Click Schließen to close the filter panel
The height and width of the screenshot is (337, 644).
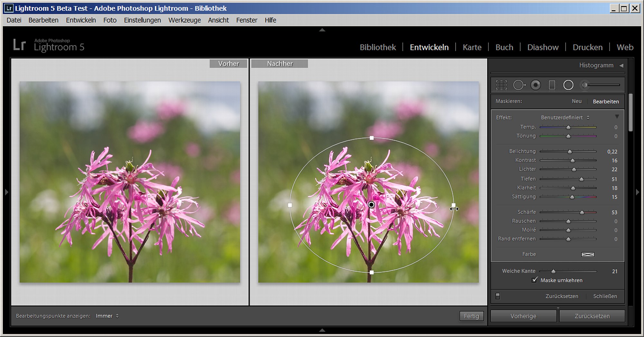pyautogui.click(x=605, y=296)
